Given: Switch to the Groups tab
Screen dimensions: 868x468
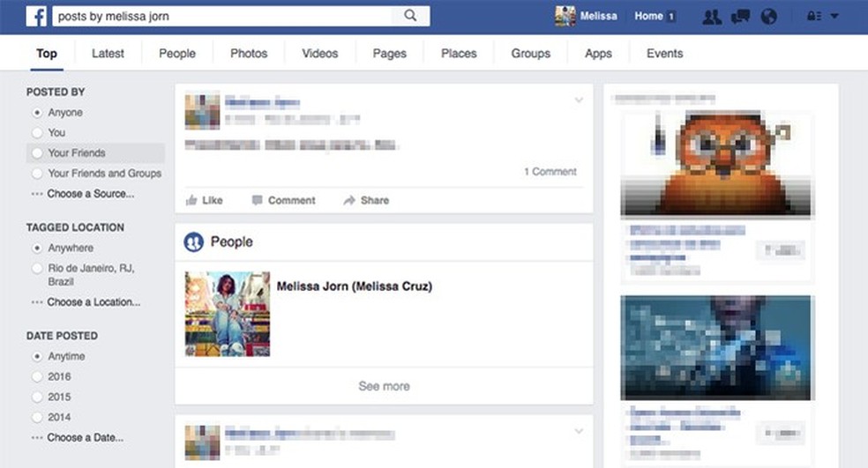Looking at the screenshot, I should tap(530, 54).
